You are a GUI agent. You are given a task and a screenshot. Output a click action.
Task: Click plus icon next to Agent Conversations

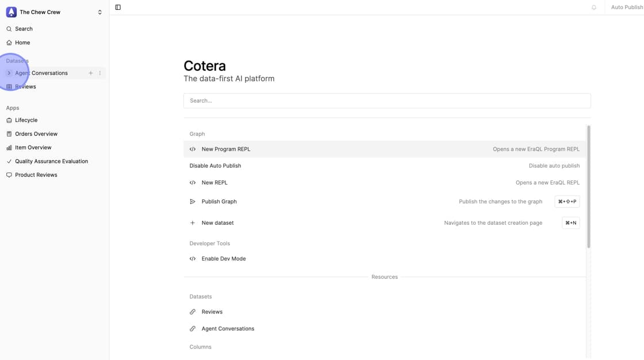click(x=91, y=73)
